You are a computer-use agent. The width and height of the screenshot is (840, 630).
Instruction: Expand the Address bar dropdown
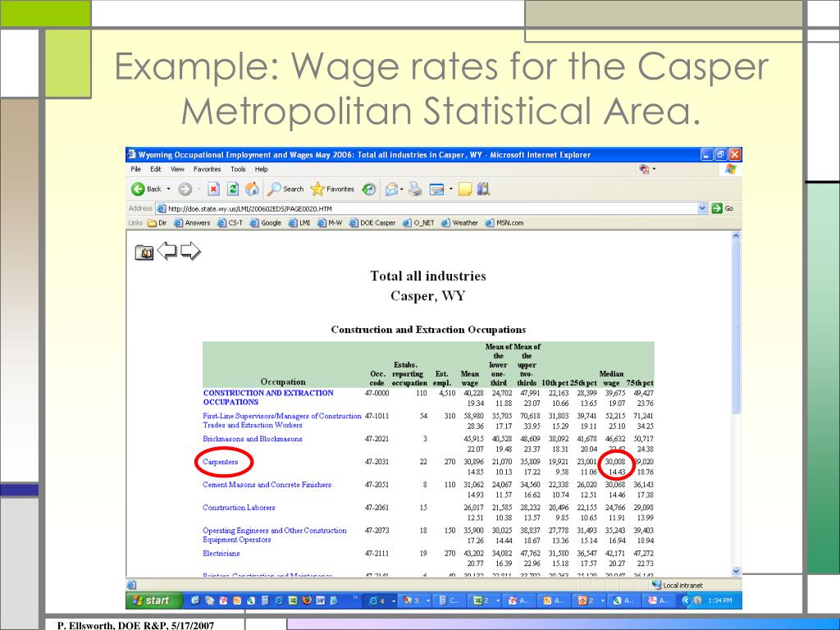[702, 208]
